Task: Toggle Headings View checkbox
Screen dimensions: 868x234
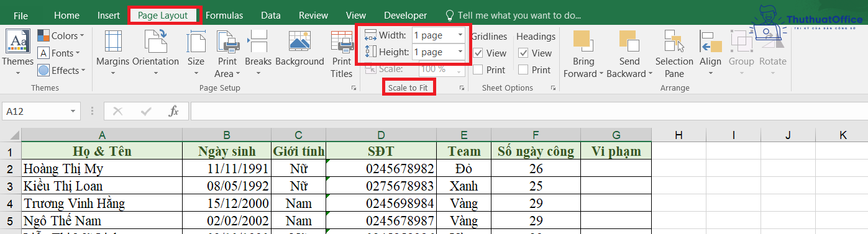Action: (x=523, y=53)
